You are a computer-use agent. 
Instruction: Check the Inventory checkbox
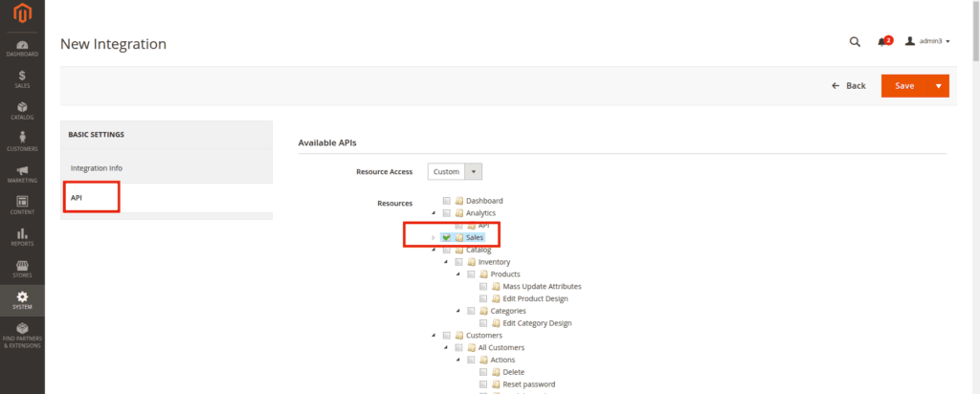[458, 262]
